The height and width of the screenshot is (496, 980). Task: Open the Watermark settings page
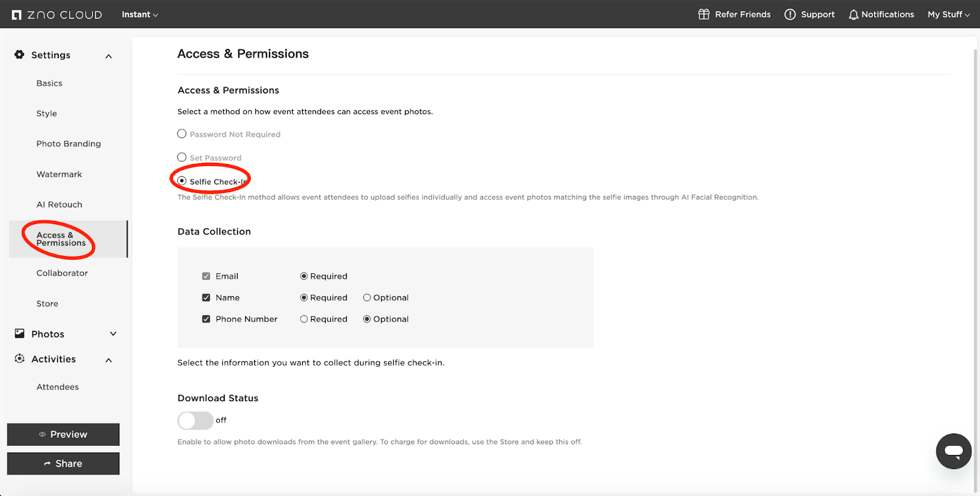(x=59, y=175)
